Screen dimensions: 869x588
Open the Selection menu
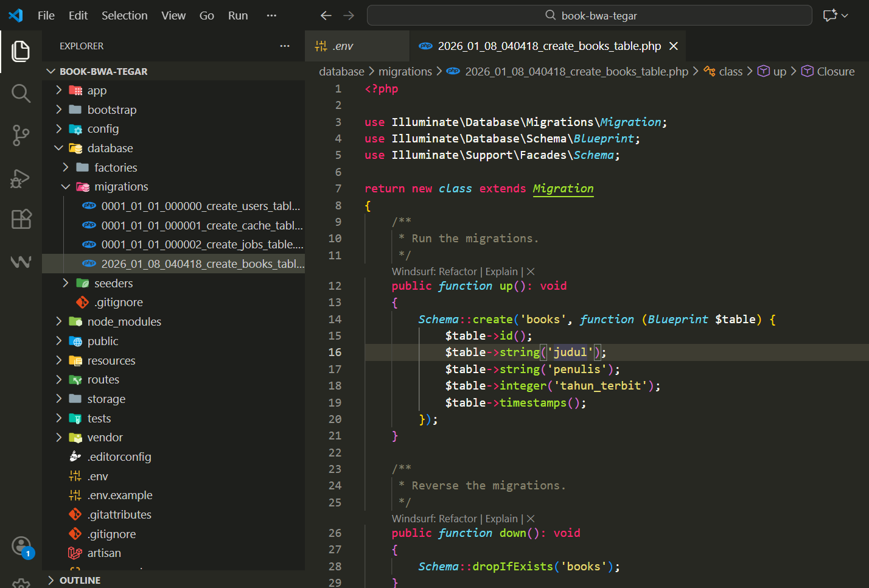click(124, 16)
